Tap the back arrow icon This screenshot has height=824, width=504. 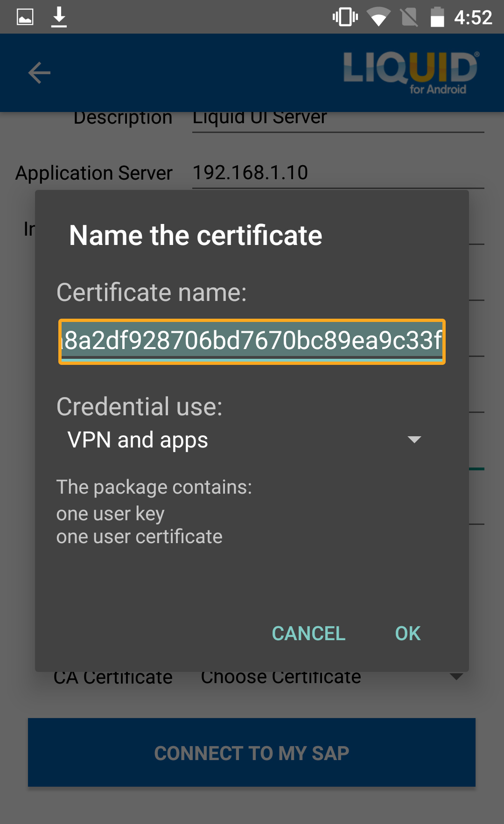pyautogui.click(x=39, y=73)
